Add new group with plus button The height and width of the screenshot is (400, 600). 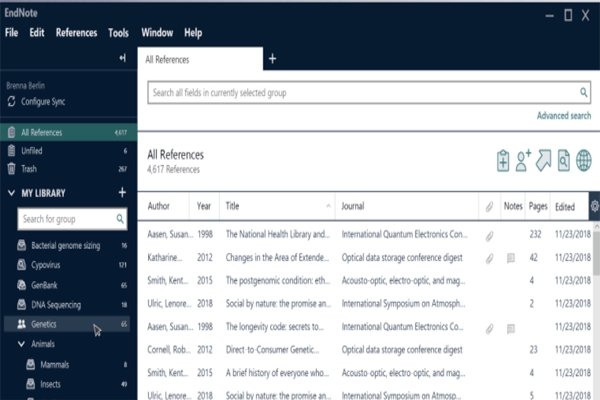click(x=122, y=192)
